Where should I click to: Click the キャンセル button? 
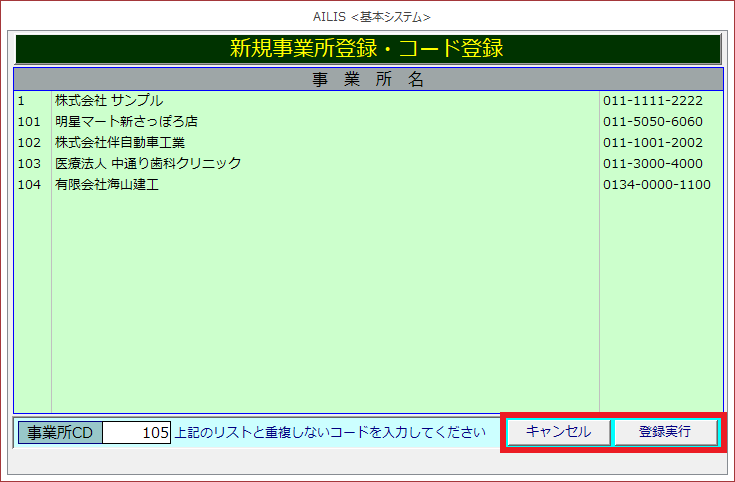tap(558, 432)
